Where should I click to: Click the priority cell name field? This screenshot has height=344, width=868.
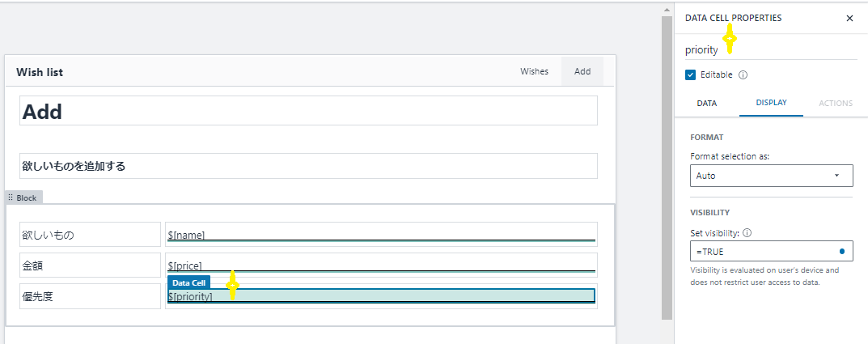pos(770,50)
